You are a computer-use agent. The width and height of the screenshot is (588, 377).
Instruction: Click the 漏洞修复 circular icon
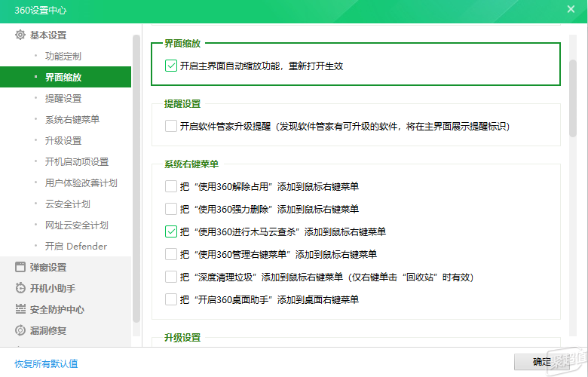pyautogui.click(x=20, y=330)
